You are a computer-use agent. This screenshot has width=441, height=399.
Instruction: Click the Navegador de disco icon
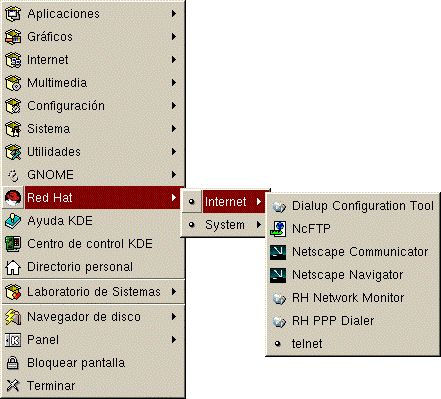coord(13,317)
